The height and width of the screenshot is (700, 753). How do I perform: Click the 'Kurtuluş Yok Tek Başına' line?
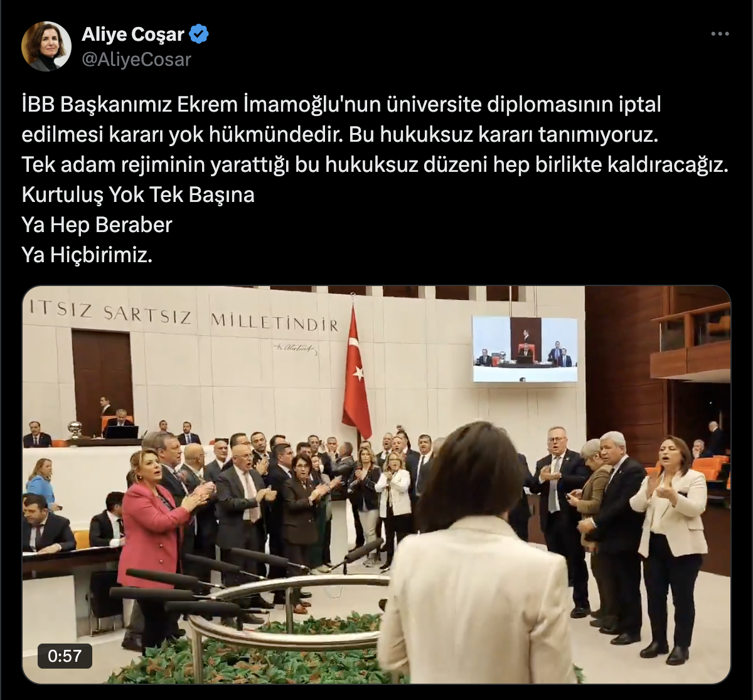(138, 194)
